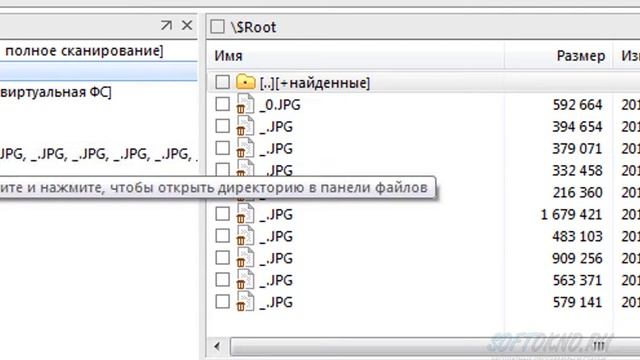
Task: Select the _.JPG name in the 394 654 row
Action: point(276,127)
